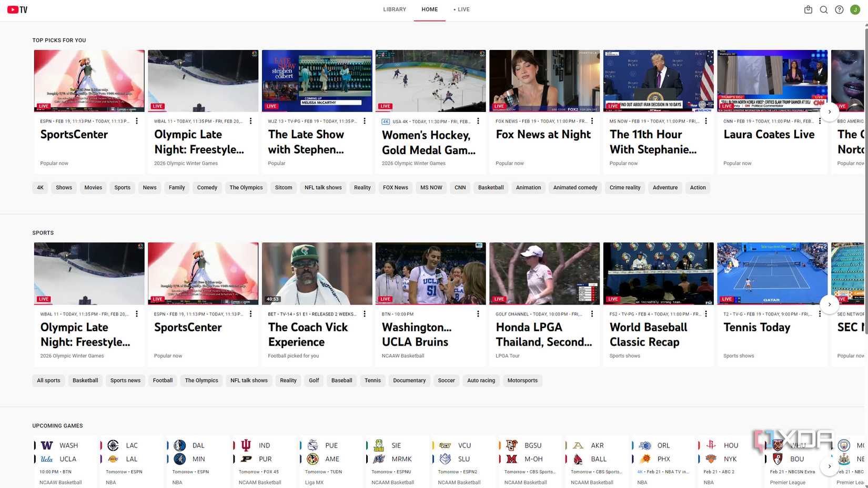Select the Baseball chip under Sports
This screenshot has width=868, height=488.
pos(342,381)
